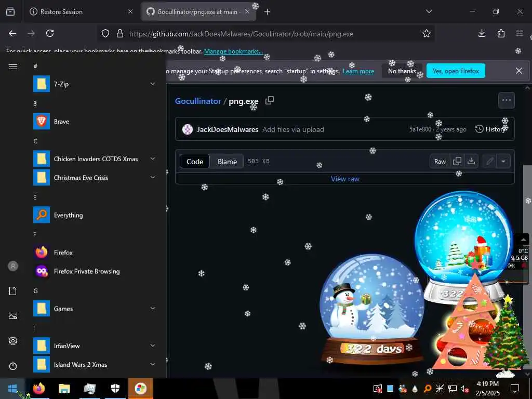Close the Gocullinator png.exe tab
The height and width of the screenshot is (399, 532).
(x=247, y=11)
